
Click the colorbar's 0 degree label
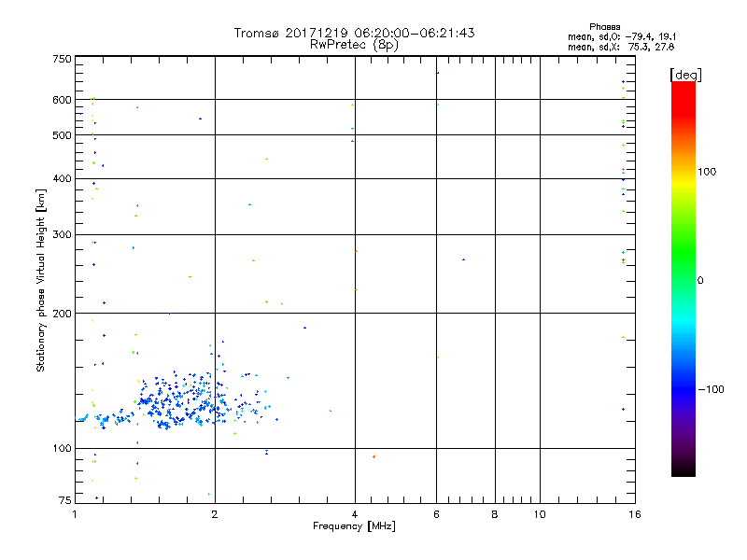tap(699, 280)
